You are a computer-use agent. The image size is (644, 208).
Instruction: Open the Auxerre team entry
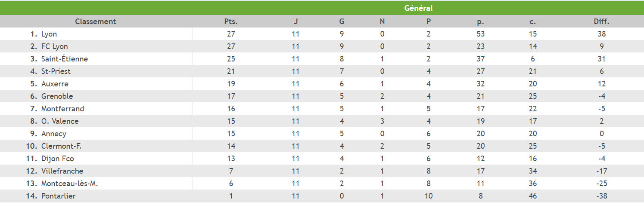(55, 84)
